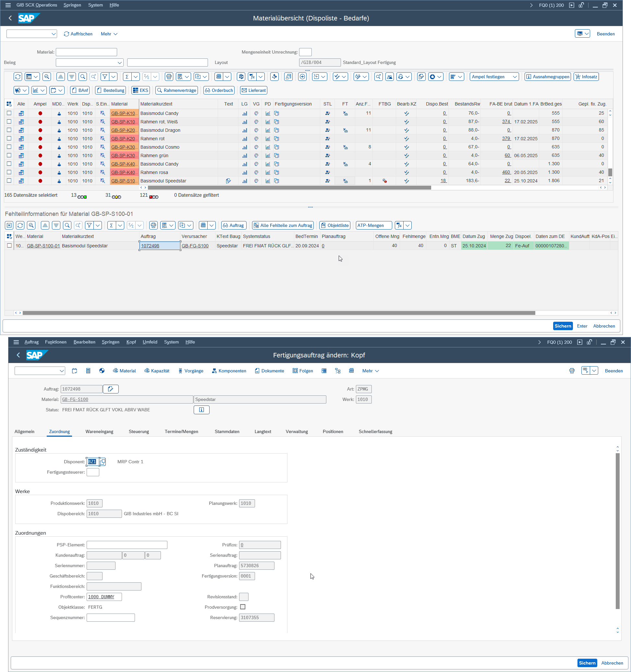
Task: Open the Springen menu in GIB SCX Operations
Action: pyautogui.click(x=72, y=5)
